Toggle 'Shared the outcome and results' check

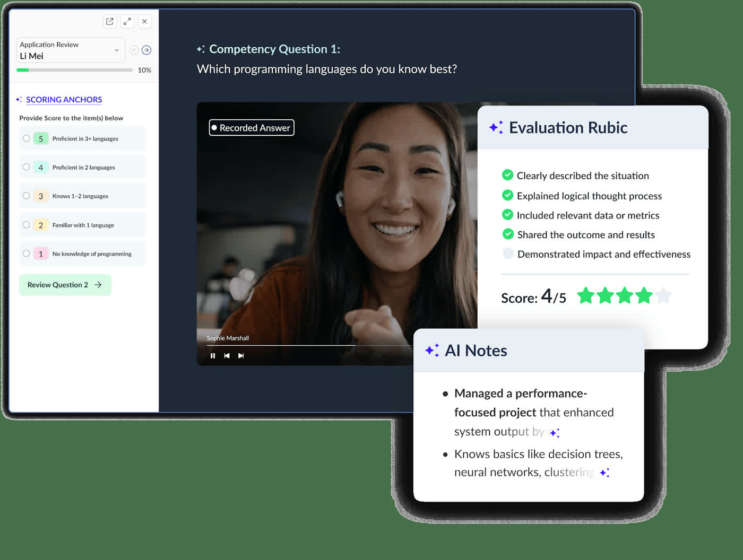pyautogui.click(x=508, y=234)
